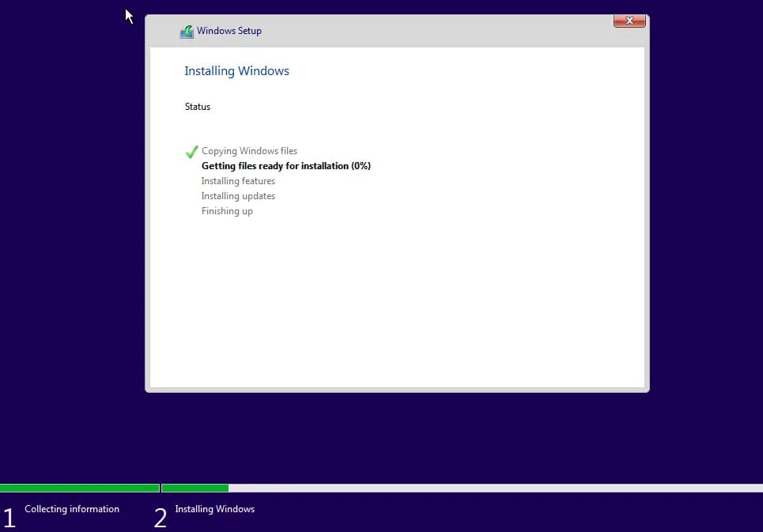Click the Installing Windows heading
This screenshot has height=532, width=763.
pos(236,71)
